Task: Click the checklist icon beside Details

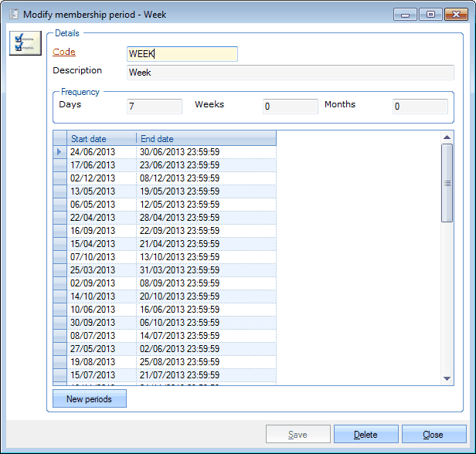Action: 25,43
